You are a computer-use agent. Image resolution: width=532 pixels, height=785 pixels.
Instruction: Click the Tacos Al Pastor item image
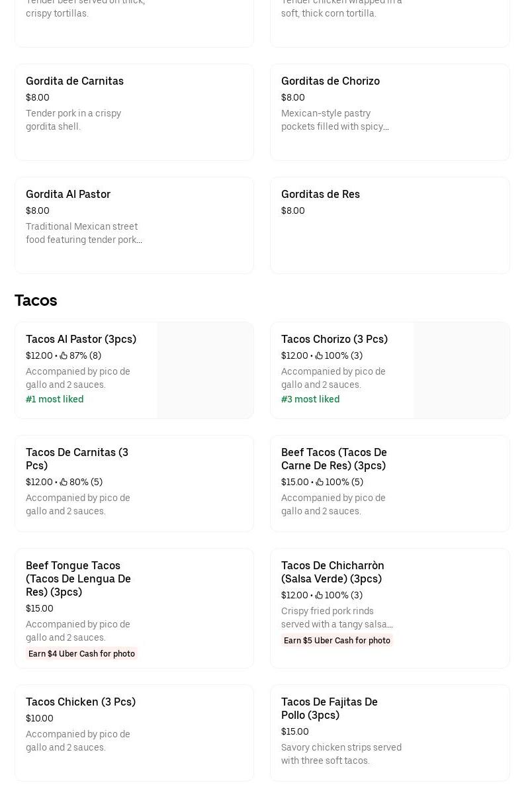(x=205, y=370)
